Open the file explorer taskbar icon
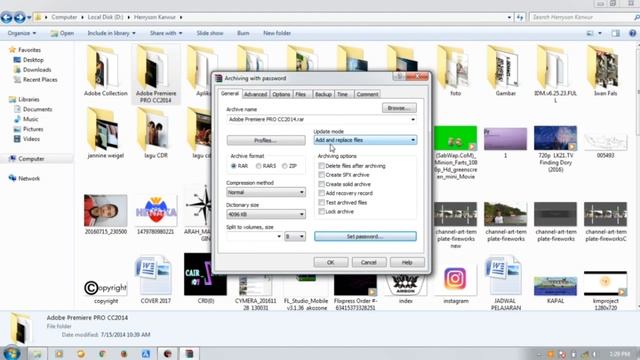Viewport: 640px width, 360px height. tap(37, 353)
